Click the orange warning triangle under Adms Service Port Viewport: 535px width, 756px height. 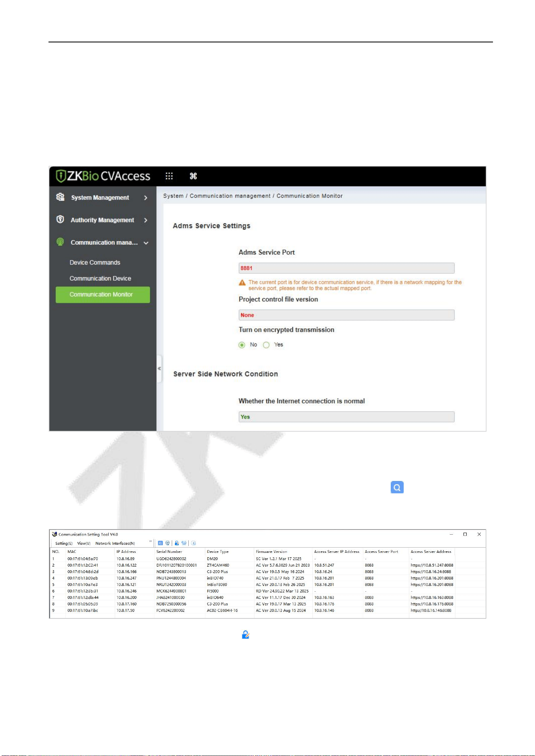coord(242,283)
